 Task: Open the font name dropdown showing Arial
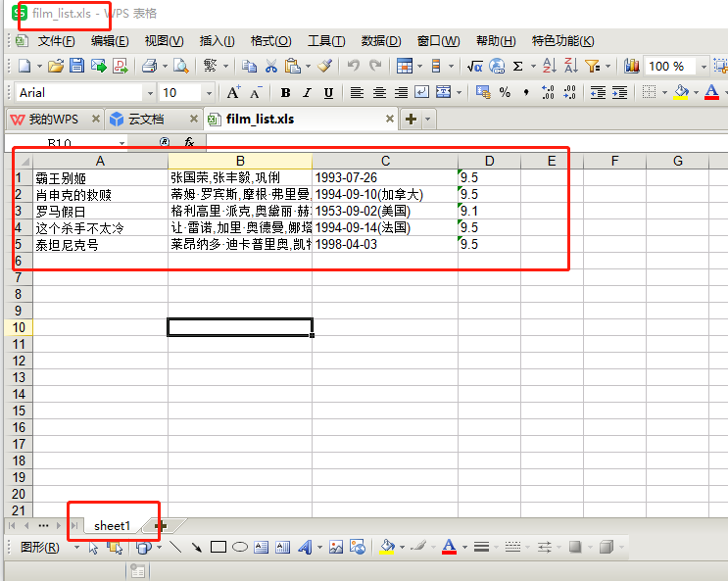point(150,93)
